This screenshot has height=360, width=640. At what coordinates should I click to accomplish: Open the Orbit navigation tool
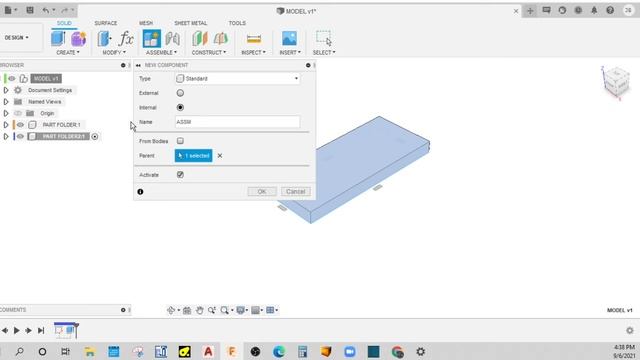point(171,310)
